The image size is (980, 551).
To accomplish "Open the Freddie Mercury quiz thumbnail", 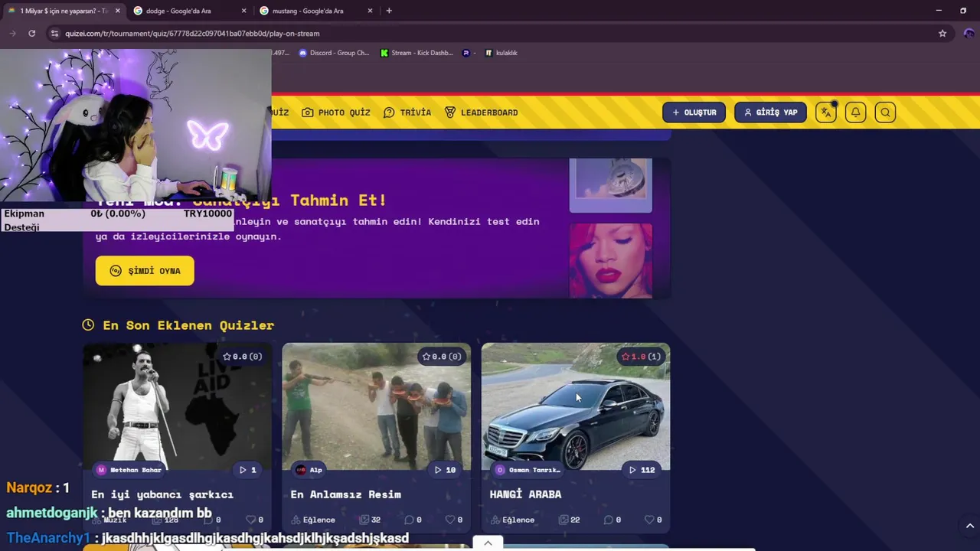I will pyautogui.click(x=178, y=406).
